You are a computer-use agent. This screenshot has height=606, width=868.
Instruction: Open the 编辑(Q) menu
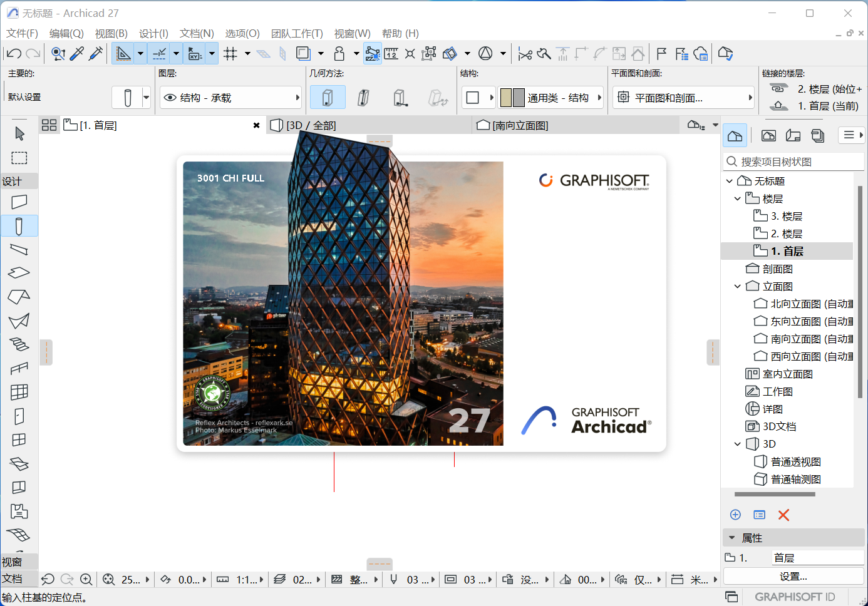pyautogui.click(x=66, y=33)
